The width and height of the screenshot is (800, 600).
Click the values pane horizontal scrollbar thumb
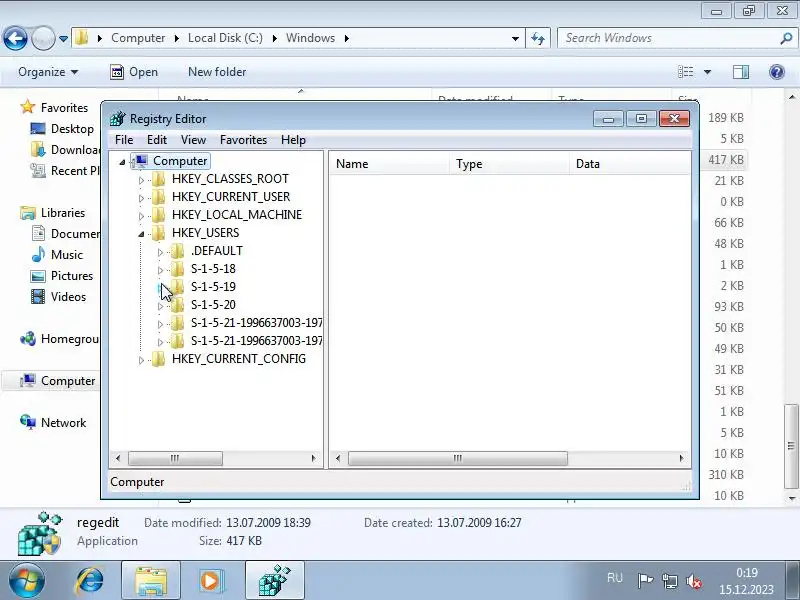(x=458, y=458)
